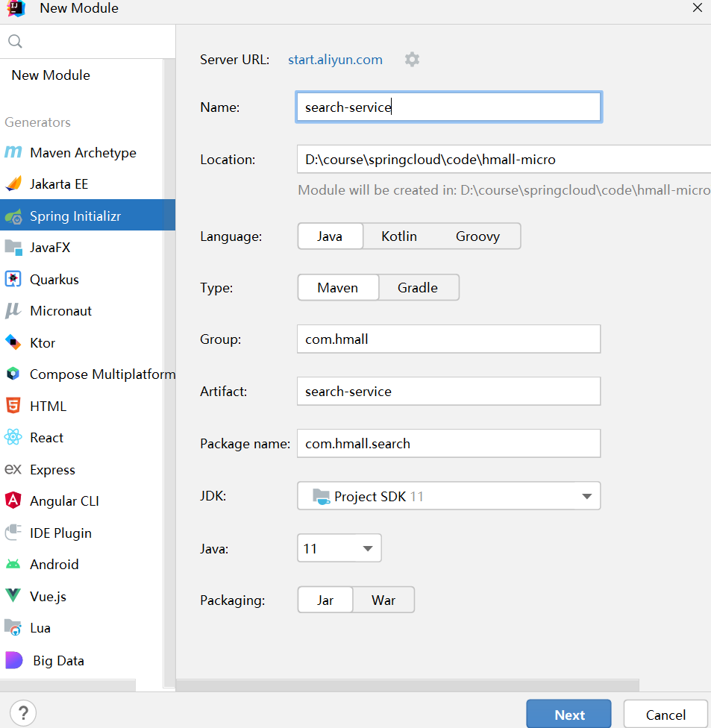Open server URL settings gear
Image resolution: width=711 pixels, height=728 pixels.
(412, 60)
